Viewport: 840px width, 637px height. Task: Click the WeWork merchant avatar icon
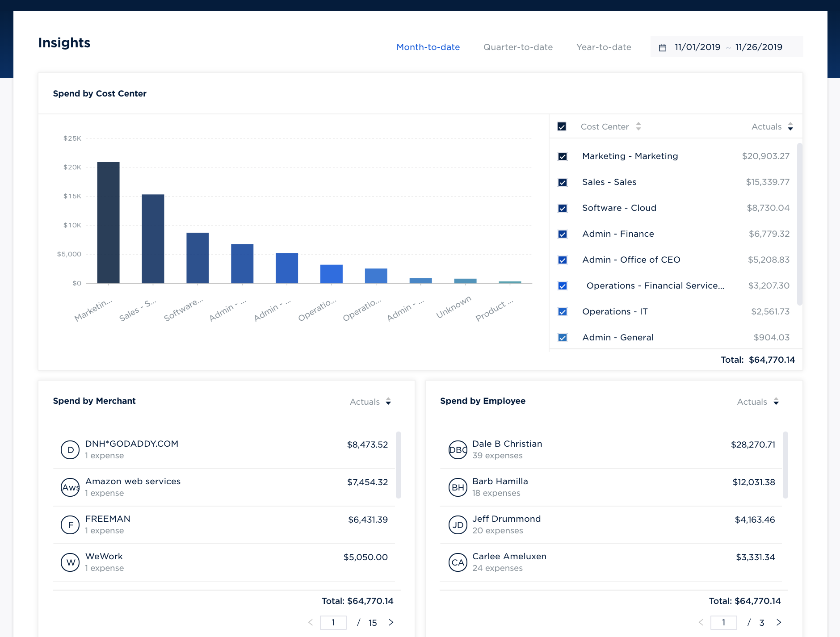tap(70, 562)
